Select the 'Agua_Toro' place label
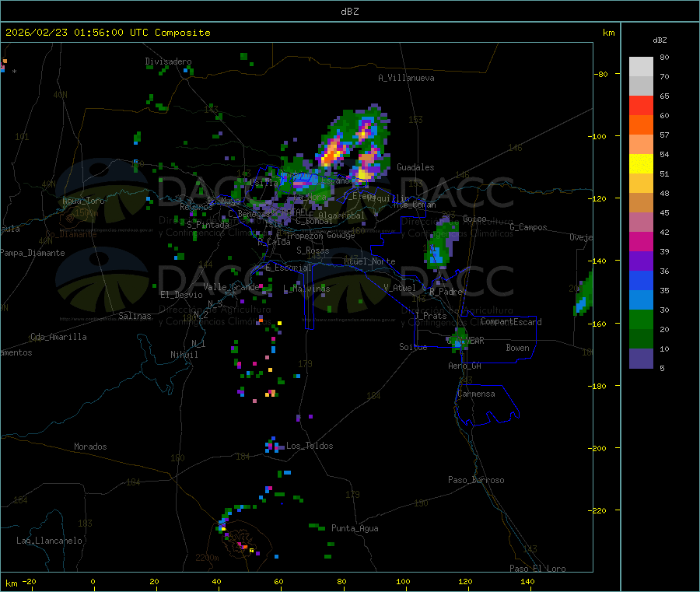This screenshot has width=700, height=592. point(83,201)
